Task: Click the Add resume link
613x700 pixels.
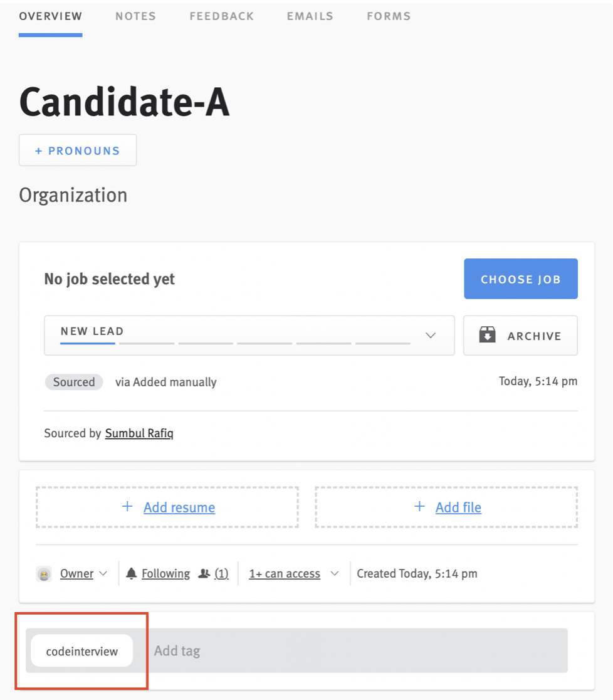Action: coord(179,507)
